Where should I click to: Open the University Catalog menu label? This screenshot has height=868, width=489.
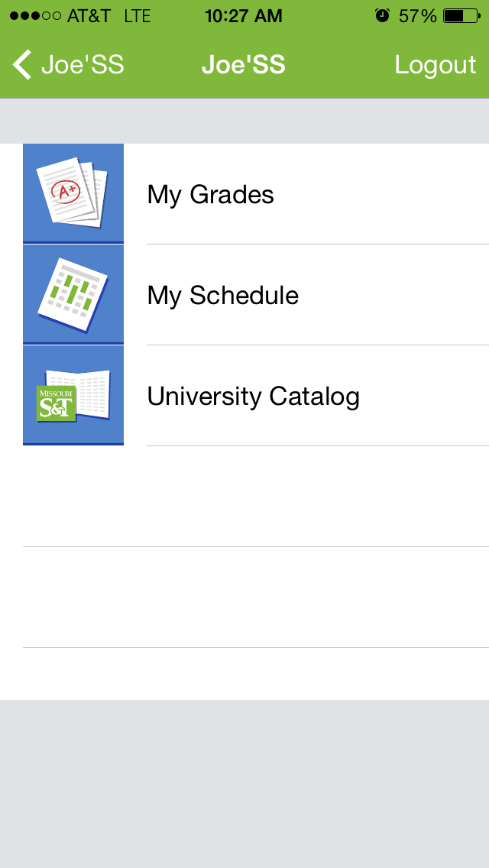pos(254,397)
